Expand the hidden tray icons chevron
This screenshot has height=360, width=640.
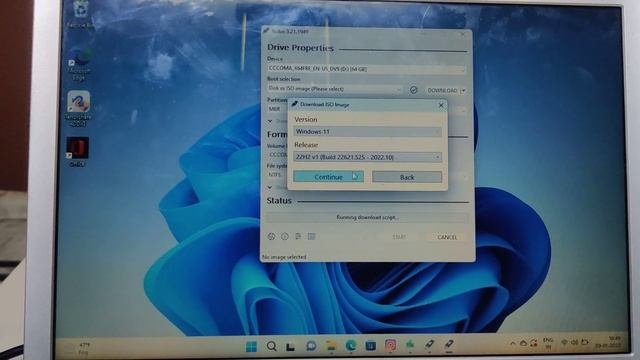click(513, 344)
